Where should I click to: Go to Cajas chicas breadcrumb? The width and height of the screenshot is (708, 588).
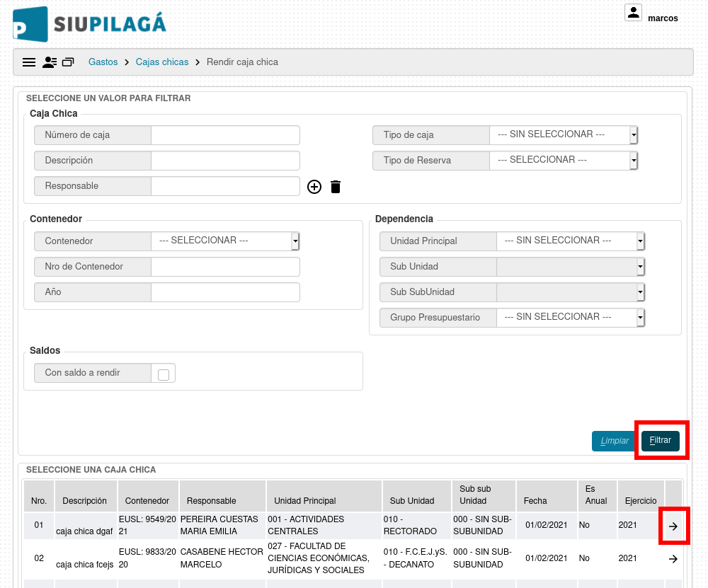(x=162, y=62)
